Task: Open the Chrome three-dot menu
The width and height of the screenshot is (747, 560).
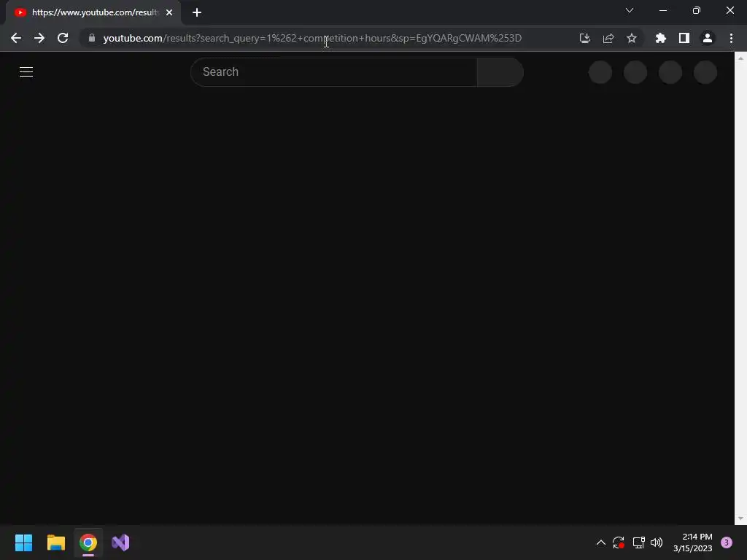Action: coord(731,38)
